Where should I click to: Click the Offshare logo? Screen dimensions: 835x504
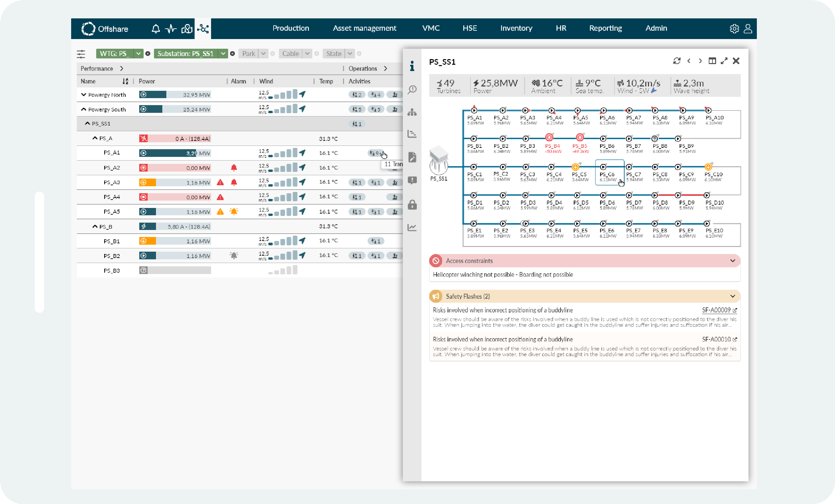click(105, 29)
